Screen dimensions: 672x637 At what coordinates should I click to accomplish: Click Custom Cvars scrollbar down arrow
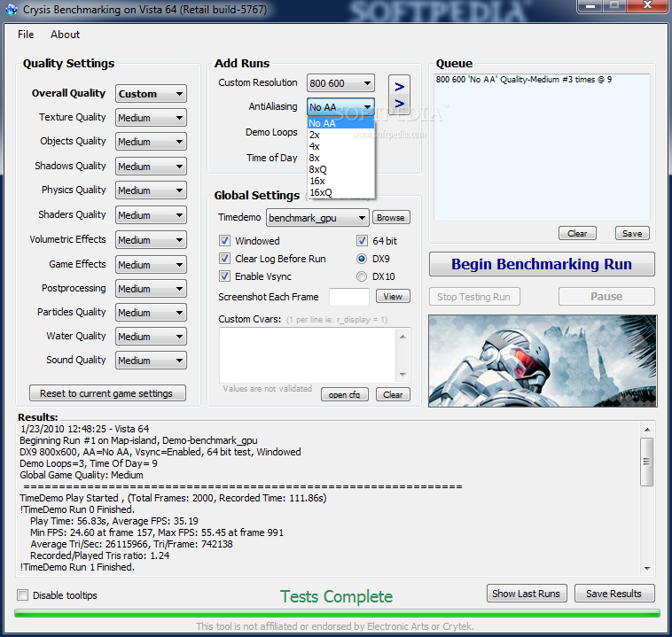pos(402,375)
